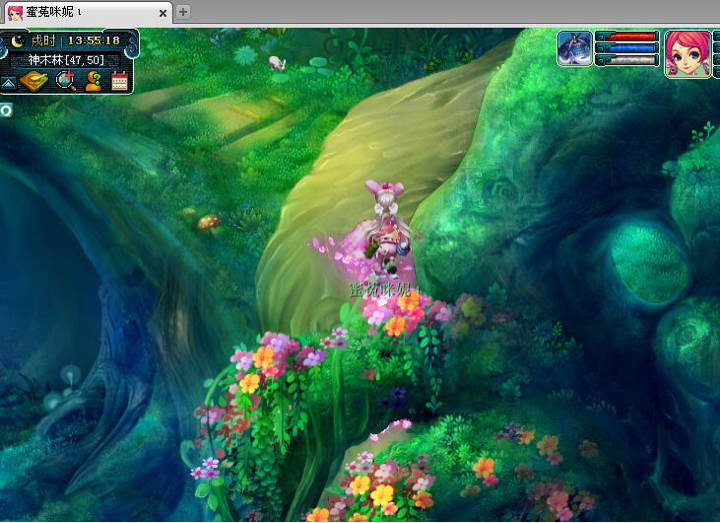The image size is (720, 523).
Task: Switch to the 蜜菟咪妮 tab
Action: [x=89, y=12]
